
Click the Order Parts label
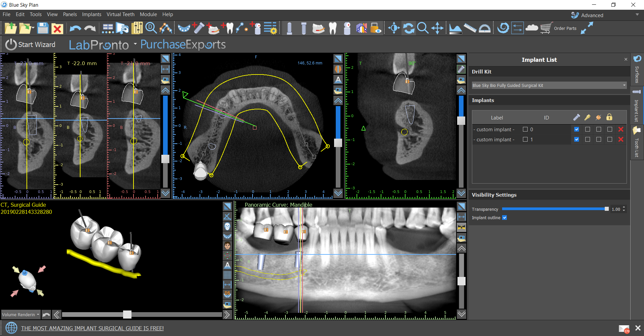tap(565, 29)
